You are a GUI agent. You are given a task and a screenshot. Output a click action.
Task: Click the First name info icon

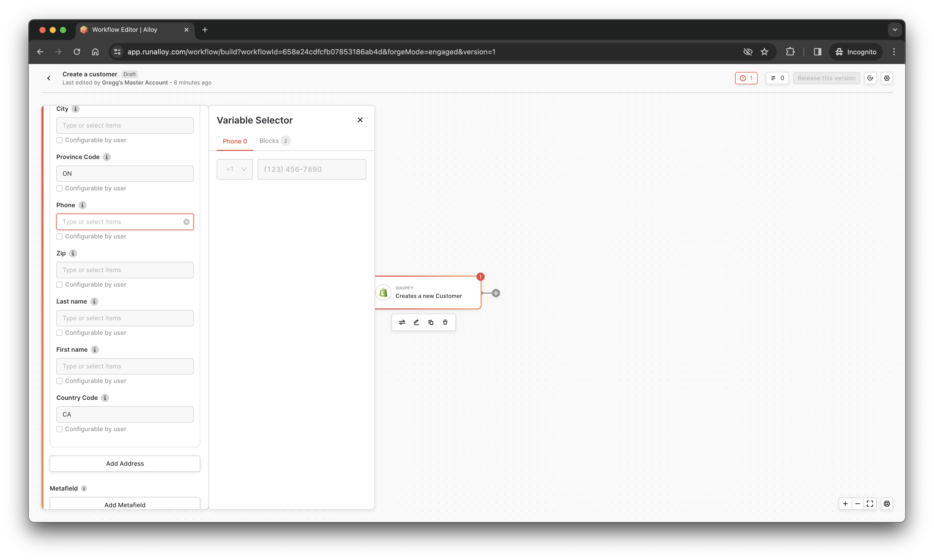click(x=95, y=350)
